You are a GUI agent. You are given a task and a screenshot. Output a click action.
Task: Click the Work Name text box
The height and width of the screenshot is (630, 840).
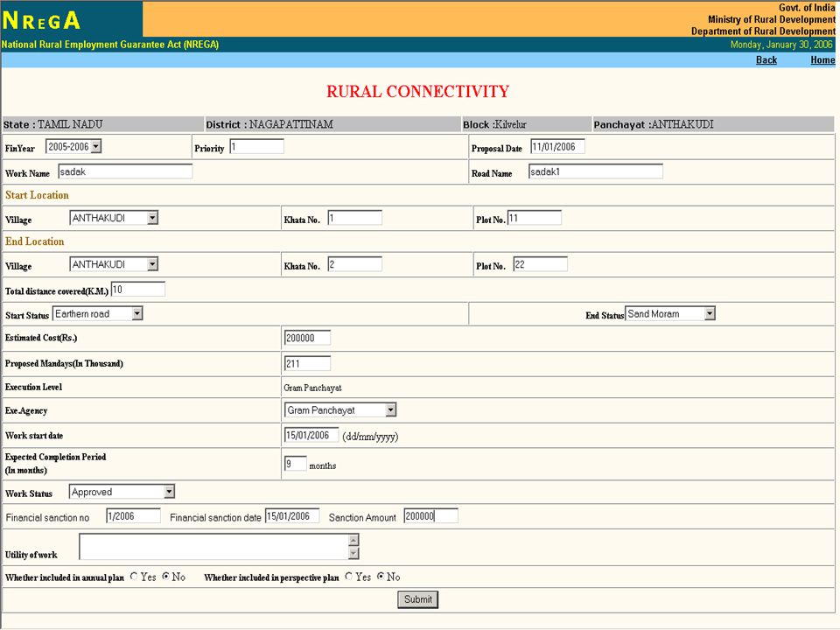click(x=125, y=171)
